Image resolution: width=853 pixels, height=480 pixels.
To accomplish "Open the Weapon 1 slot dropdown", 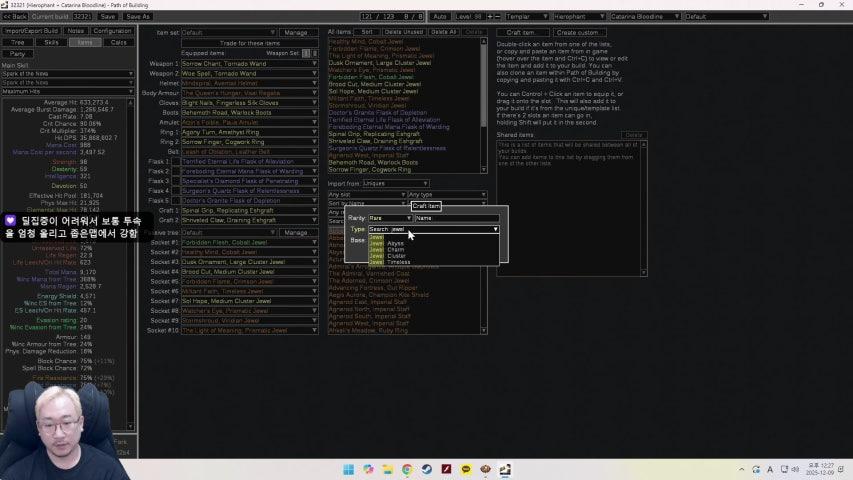I will (250, 63).
